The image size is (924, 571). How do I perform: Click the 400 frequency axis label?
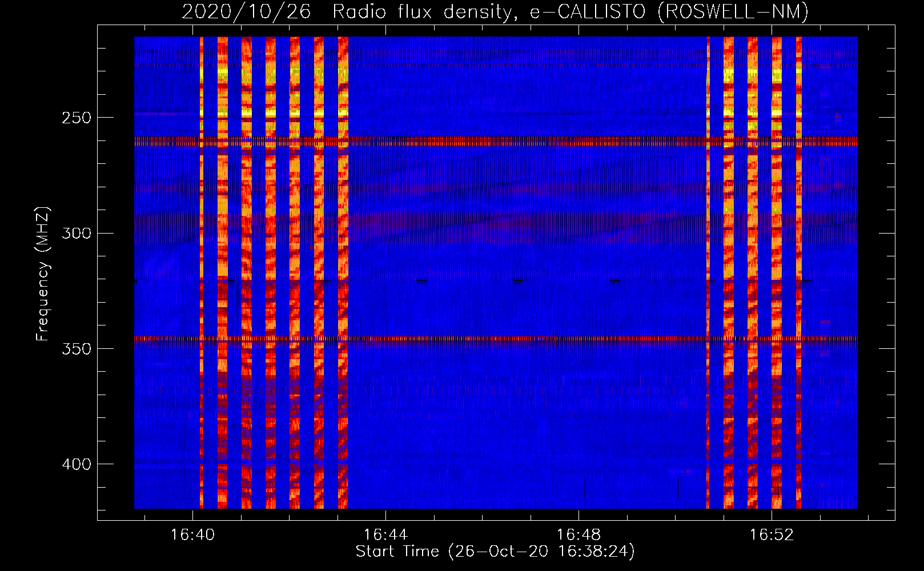click(77, 464)
